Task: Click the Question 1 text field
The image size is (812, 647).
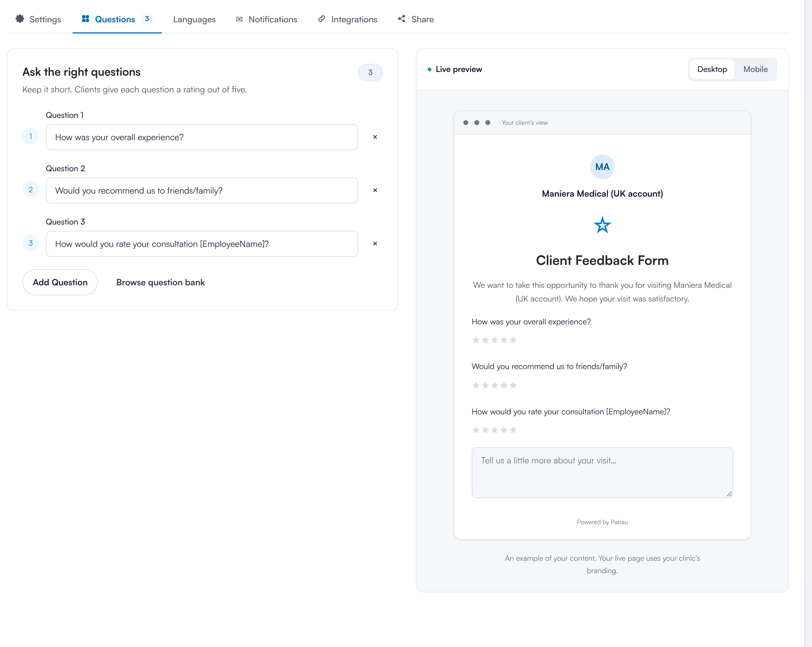Action: tap(202, 137)
